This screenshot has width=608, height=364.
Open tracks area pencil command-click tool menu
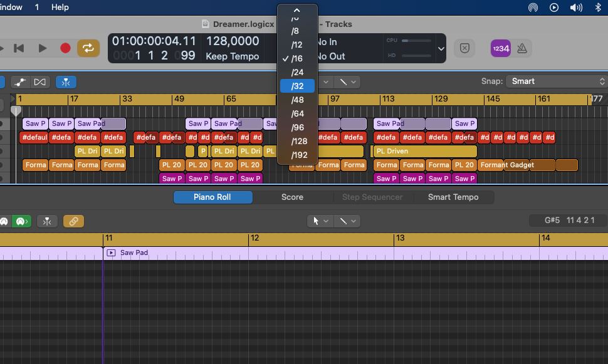coord(347,82)
